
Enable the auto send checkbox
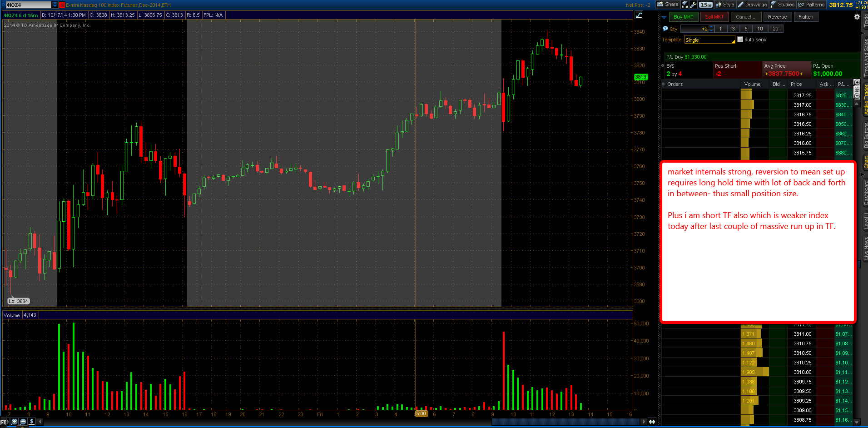pos(740,40)
